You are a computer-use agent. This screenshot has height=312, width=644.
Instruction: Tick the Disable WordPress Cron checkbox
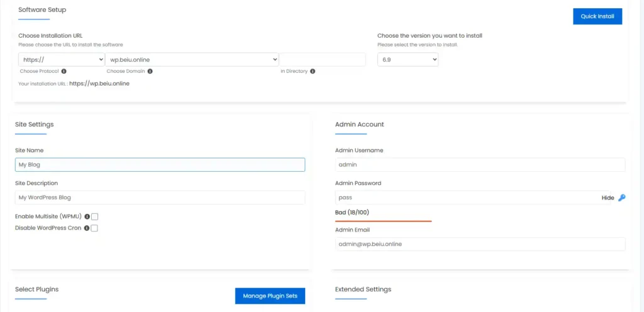coord(94,228)
